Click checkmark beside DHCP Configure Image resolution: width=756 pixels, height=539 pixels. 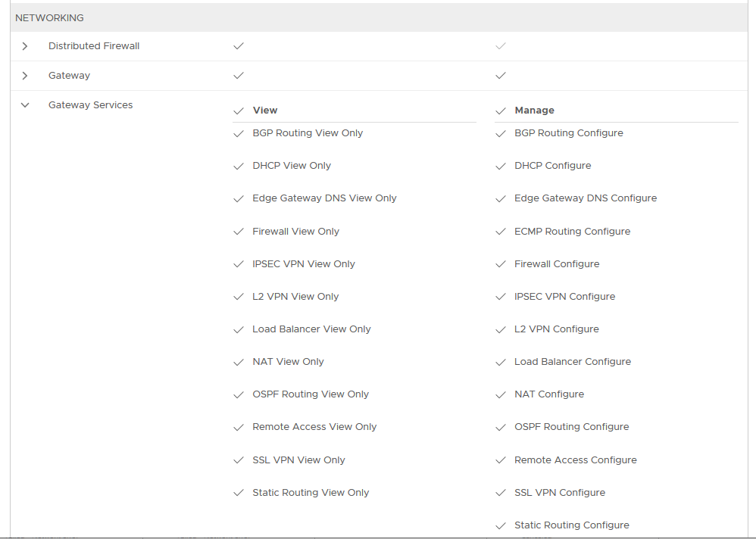tap(500, 166)
